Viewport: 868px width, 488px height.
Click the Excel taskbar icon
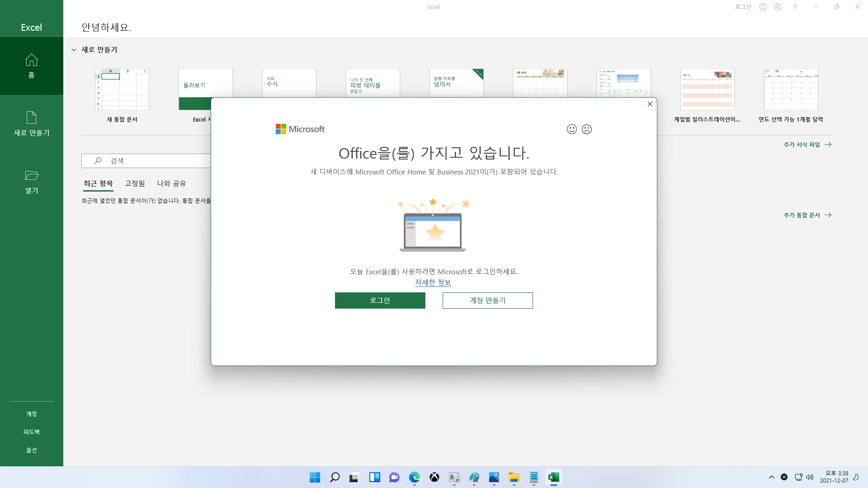tap(553, 477)
